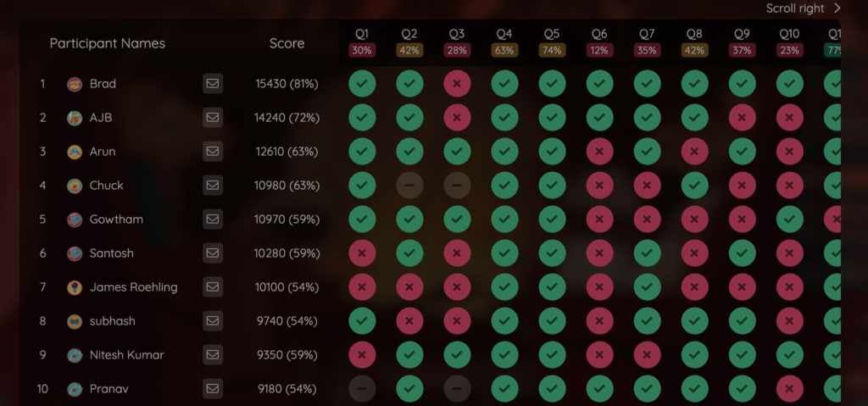This screenshot has height=406, width=868.
Task: Select the Q1 column header
Action: pyautogui.click(x=362, y=34)
